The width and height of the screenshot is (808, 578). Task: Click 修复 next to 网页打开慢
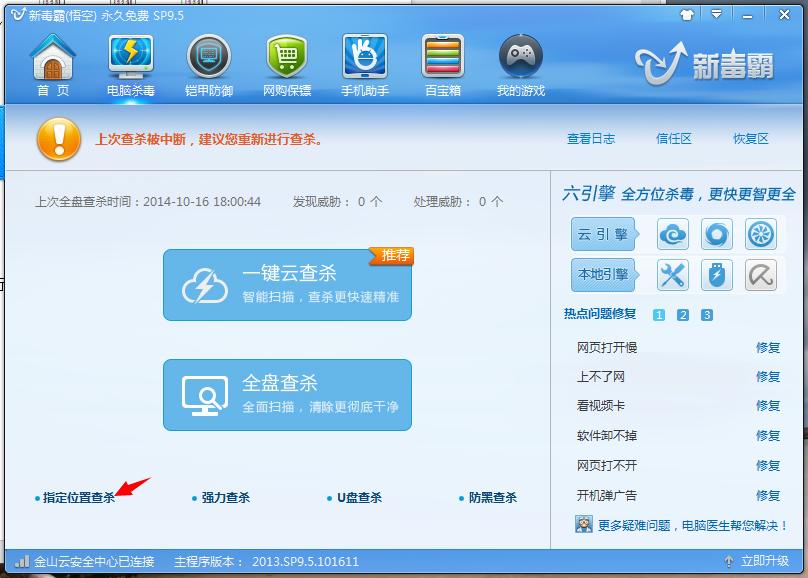tap(768, 347)
